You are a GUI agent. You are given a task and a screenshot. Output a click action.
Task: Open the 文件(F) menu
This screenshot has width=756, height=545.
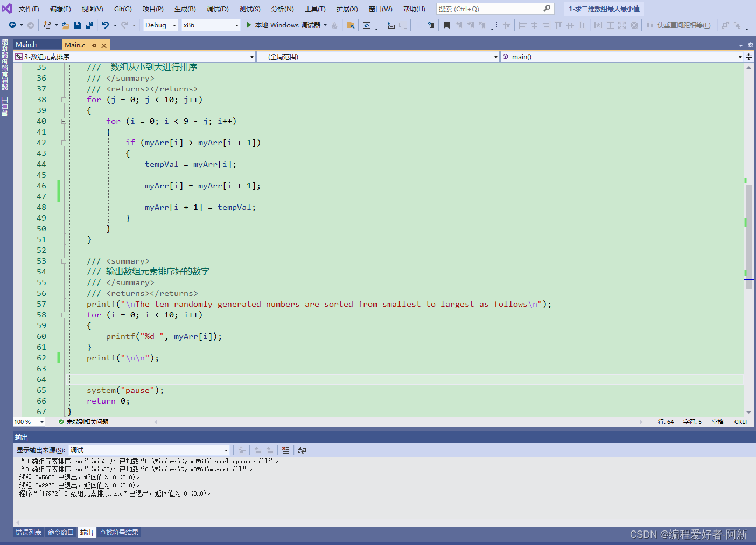29,9
